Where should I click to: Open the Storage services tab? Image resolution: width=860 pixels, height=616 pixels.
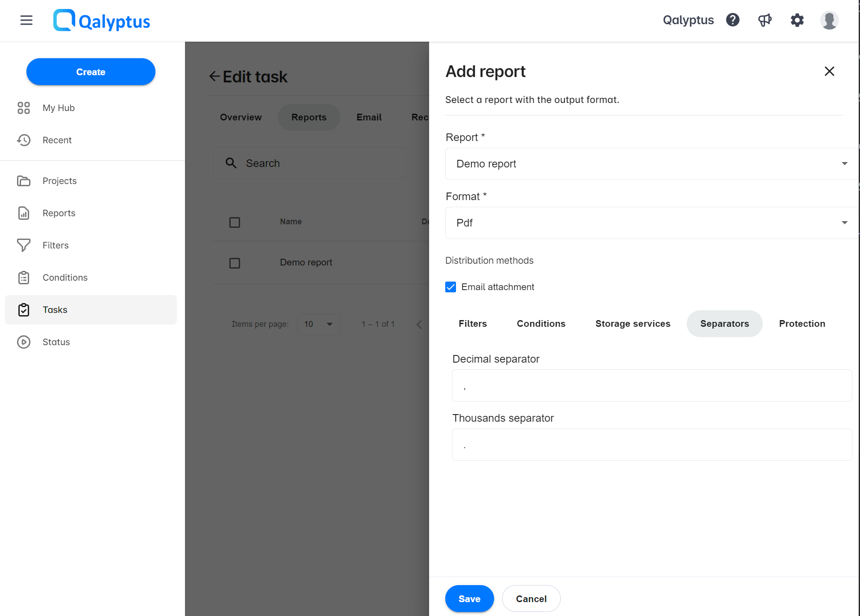pos(632,323)
